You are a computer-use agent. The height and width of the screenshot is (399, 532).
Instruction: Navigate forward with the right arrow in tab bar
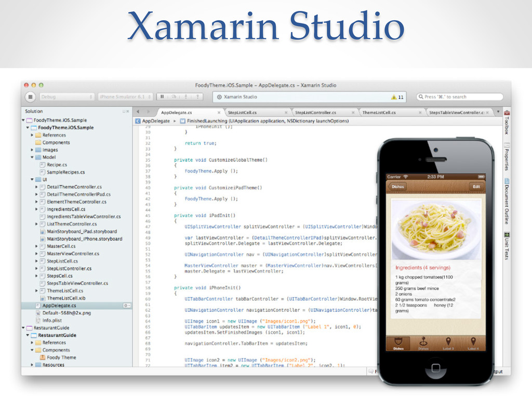tap(148, 111)
